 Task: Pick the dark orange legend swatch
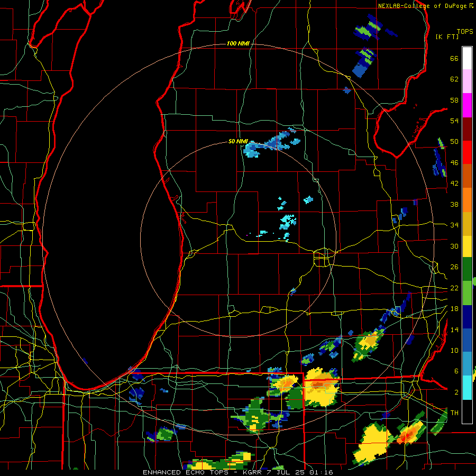click(467, 176)
